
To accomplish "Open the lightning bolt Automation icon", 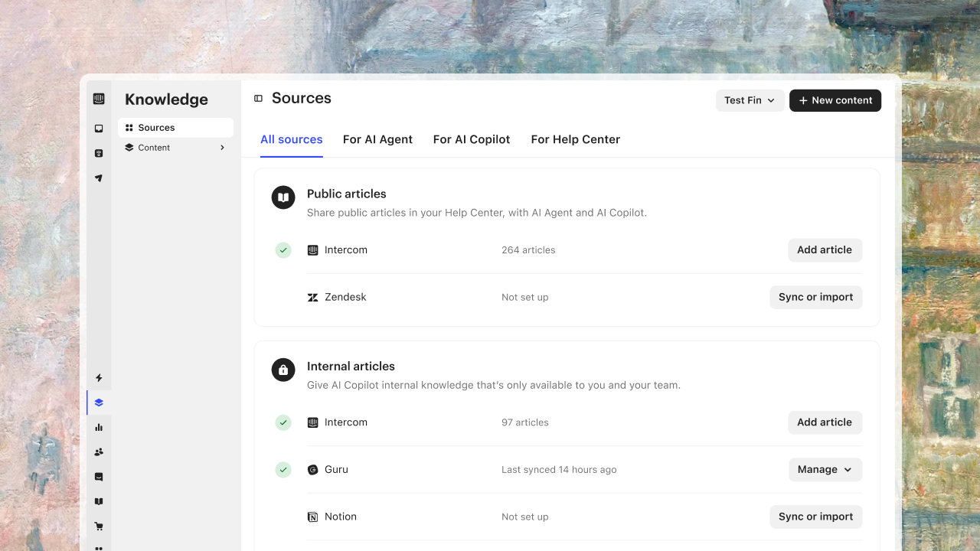I will tap(99, 378).
